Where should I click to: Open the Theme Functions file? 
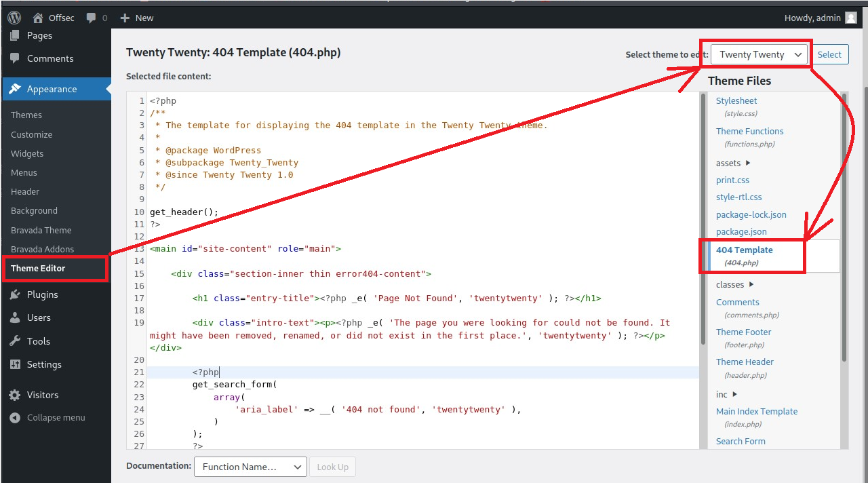[x=749, y=132]
